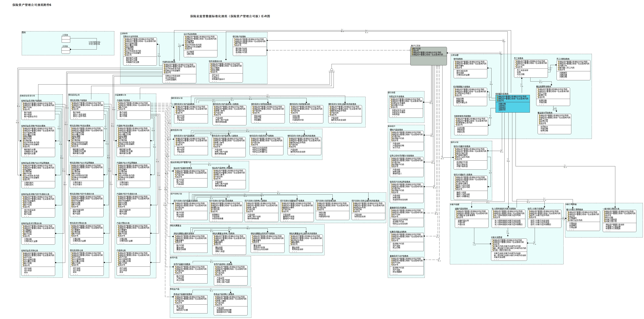
Task: Click the key icon beside 银行账户号码 in 银行账户信息表
Action: [x=235, y=43]
